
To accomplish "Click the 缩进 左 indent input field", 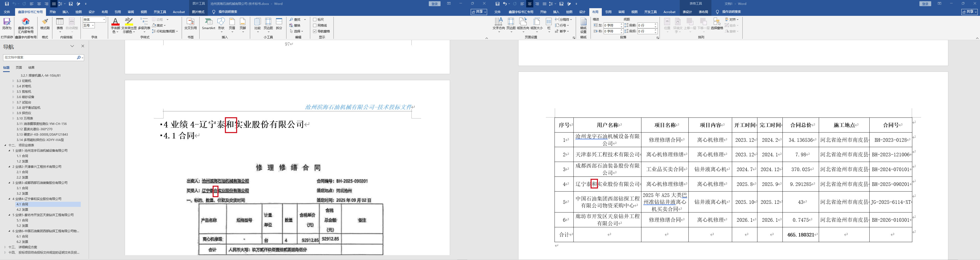I will click(612, 26).
